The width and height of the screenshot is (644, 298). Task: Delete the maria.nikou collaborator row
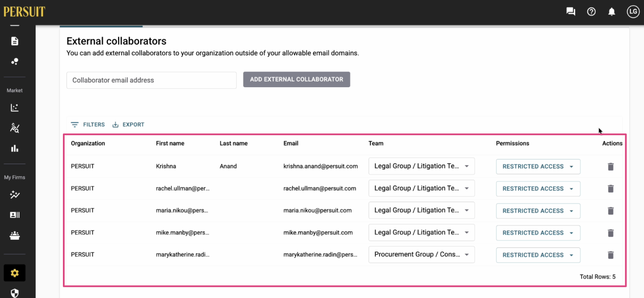click(611, 211)
